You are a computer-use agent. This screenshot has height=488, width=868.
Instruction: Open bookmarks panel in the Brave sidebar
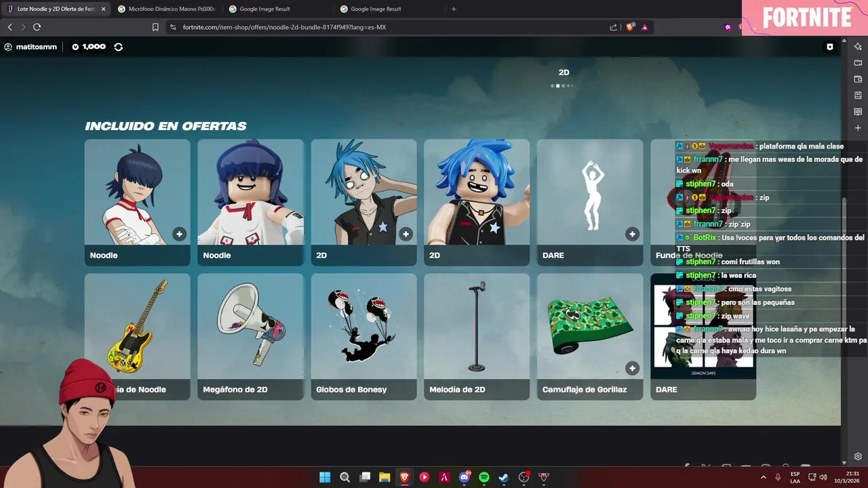pos(858,96)
